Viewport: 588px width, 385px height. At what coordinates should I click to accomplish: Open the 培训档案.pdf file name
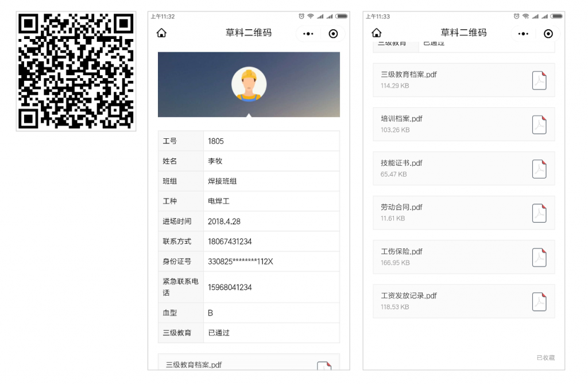(x=401, y=118)
